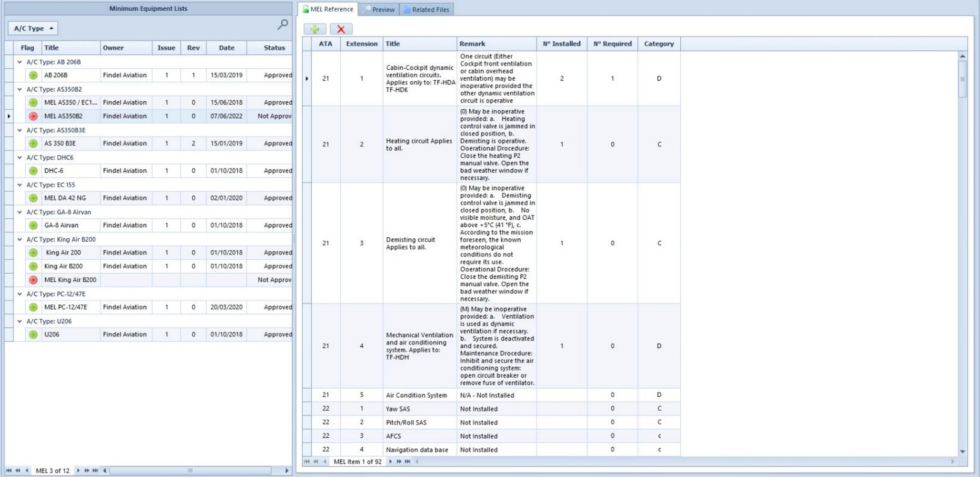
Task: Click red flag icon for MEL King Air B200
Action: pos(33,280)
